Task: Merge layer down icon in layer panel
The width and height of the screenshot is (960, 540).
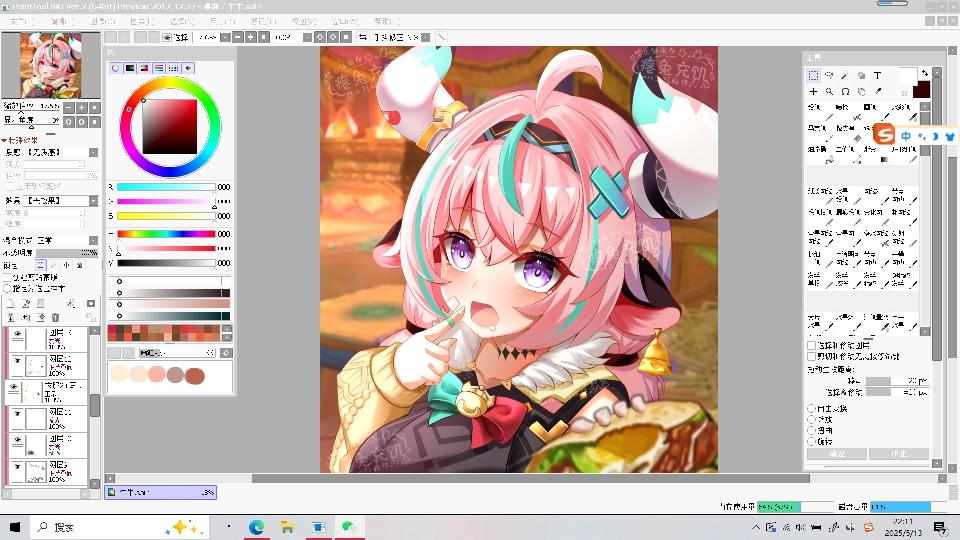Action: point(26,317)
